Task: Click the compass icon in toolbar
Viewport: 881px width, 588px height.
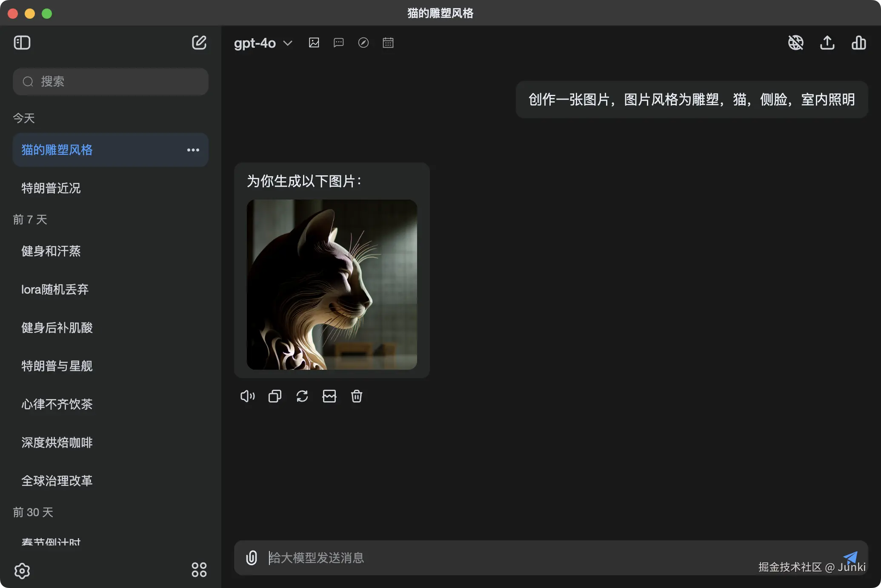Action: coord(363,43)
